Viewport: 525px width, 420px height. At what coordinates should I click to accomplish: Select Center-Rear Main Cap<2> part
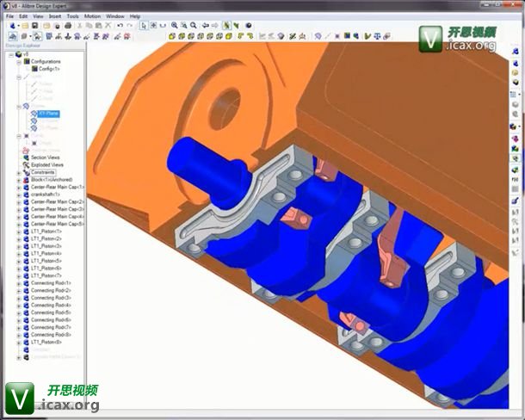coord(57,201)
